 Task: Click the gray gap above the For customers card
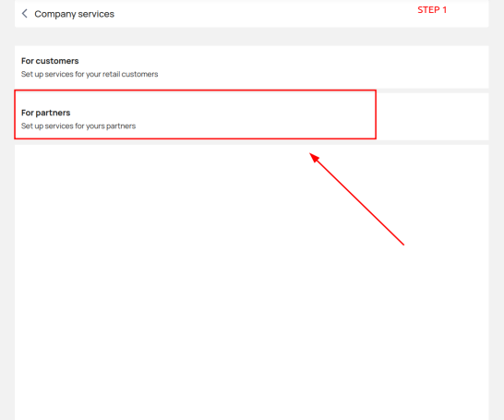pos(252,37)
